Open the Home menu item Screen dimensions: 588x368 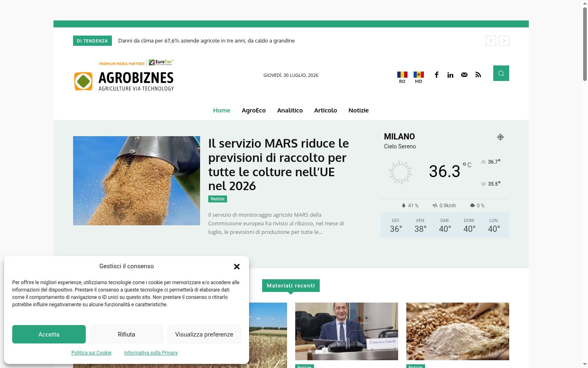(222, 110)
